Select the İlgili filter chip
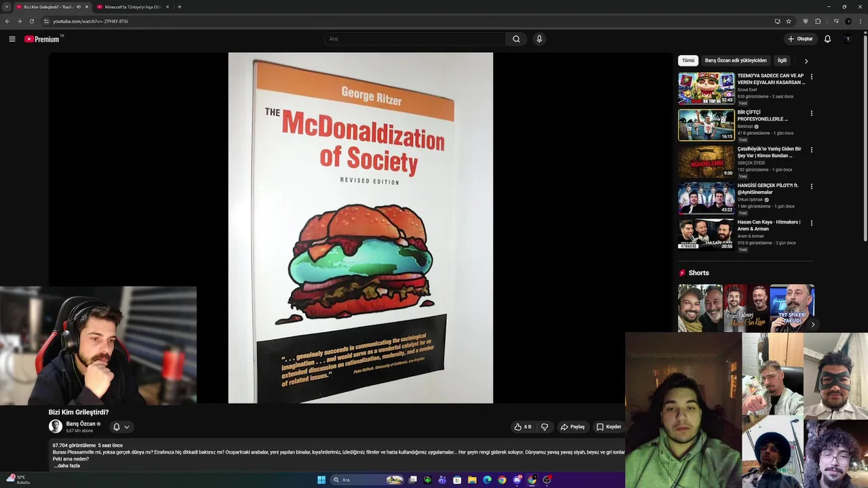 782,60
